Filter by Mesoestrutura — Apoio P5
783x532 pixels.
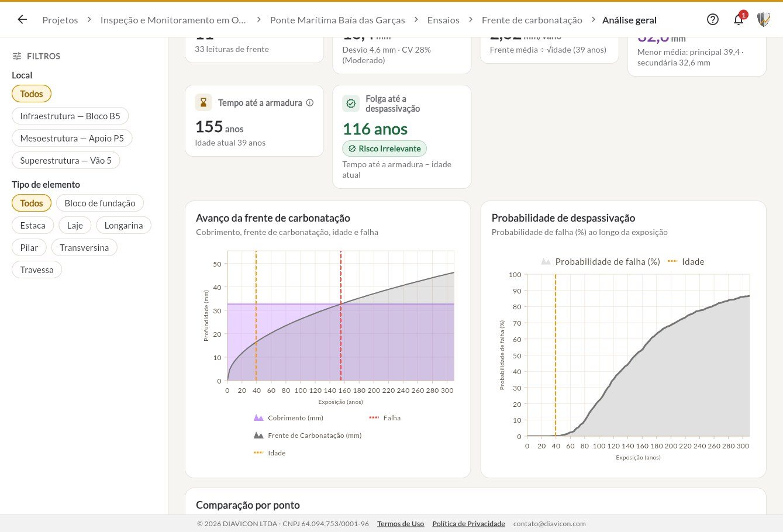72,138
